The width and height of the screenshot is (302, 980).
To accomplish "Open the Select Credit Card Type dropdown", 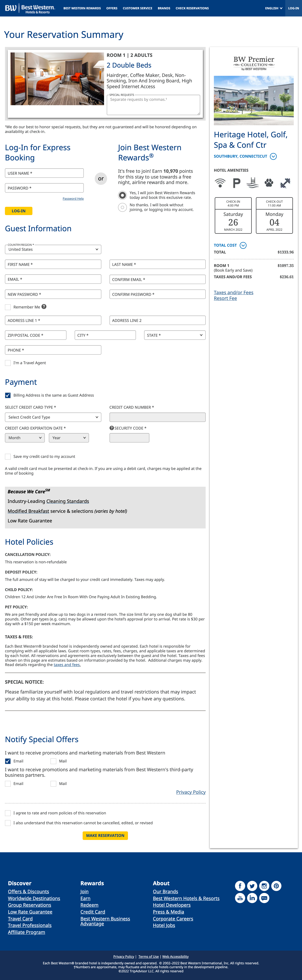I will [53, 417].
